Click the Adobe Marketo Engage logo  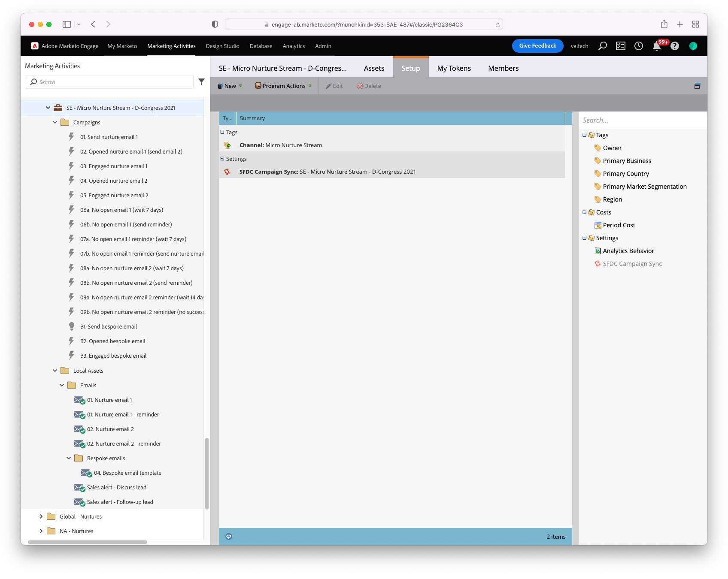tap(35, 46)
